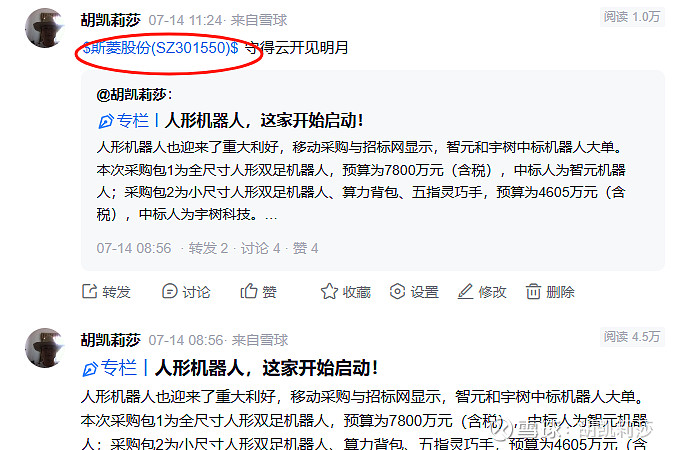This screenshot has width=673, height=450.
Task: Open 讨论 comment bubble icon
Action: point(170,291)
